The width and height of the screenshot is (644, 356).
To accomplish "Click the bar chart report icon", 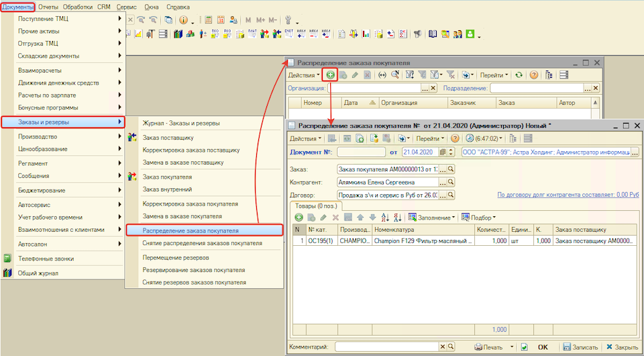I will [366, 34].
